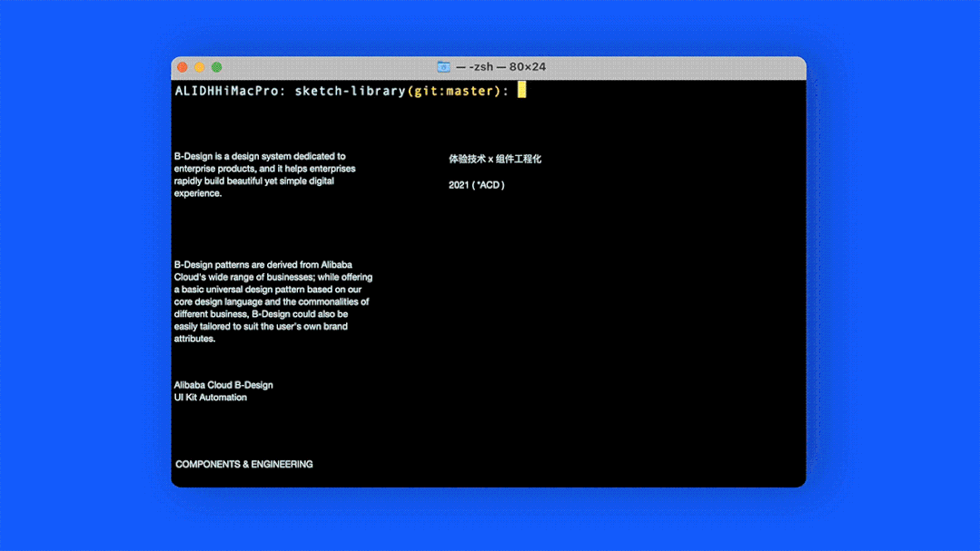Click the '-zsh — 80×24' window title
This screenshot has height=551, width=980.
500,67
